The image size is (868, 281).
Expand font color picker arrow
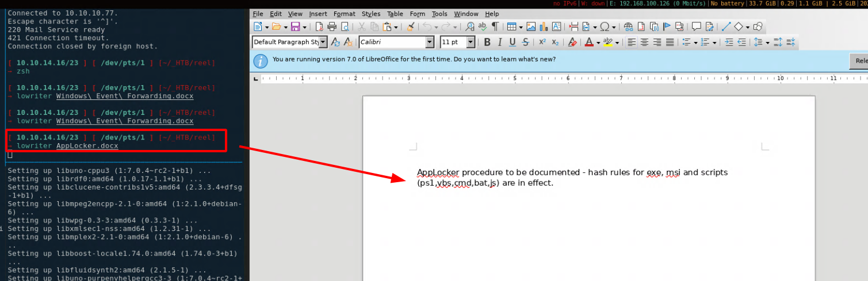click(x=598, y=43)
